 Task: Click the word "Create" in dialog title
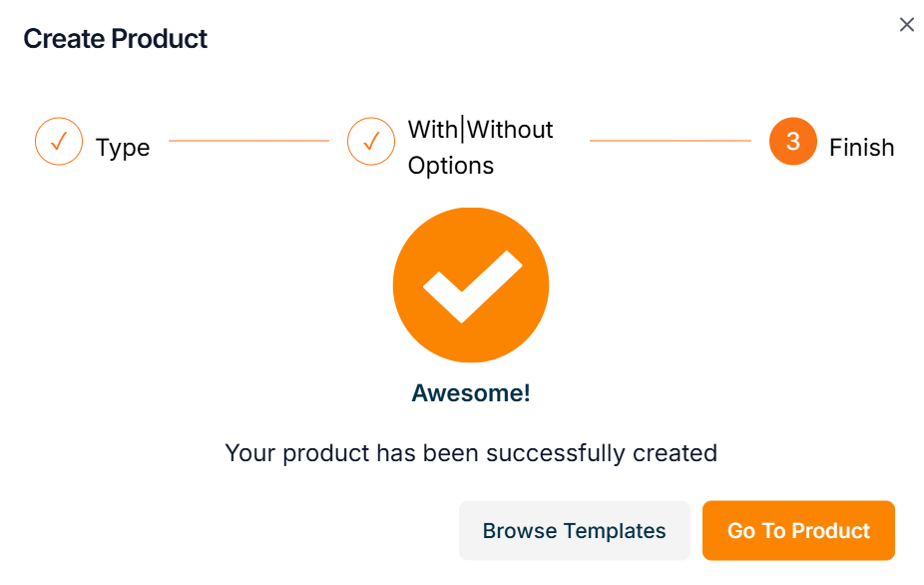pos(64,39)
